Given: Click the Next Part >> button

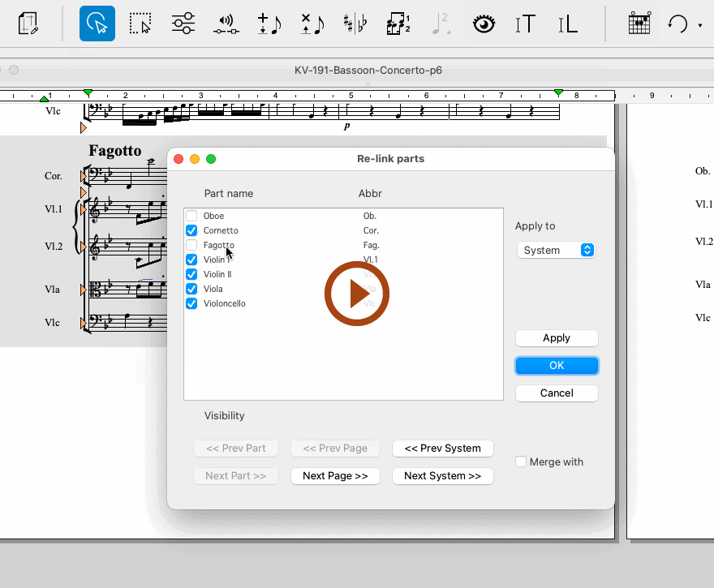Looking at the screenshot, I should click(236, 475).
